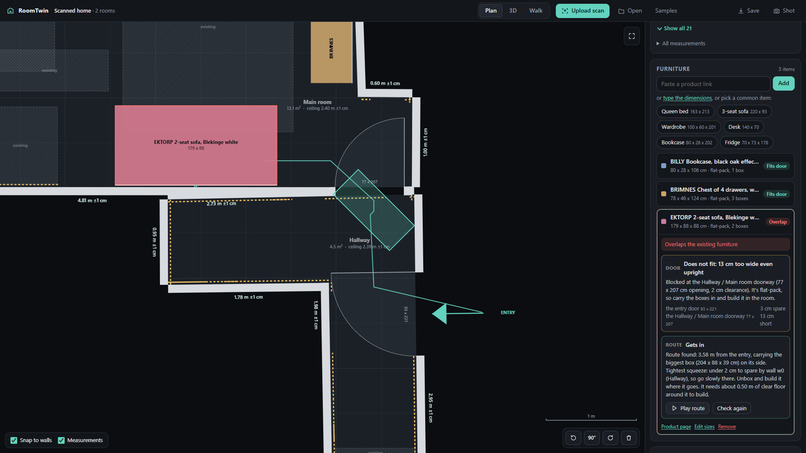Click BILLY Bookcase Fits door badge

pos(776,166)
